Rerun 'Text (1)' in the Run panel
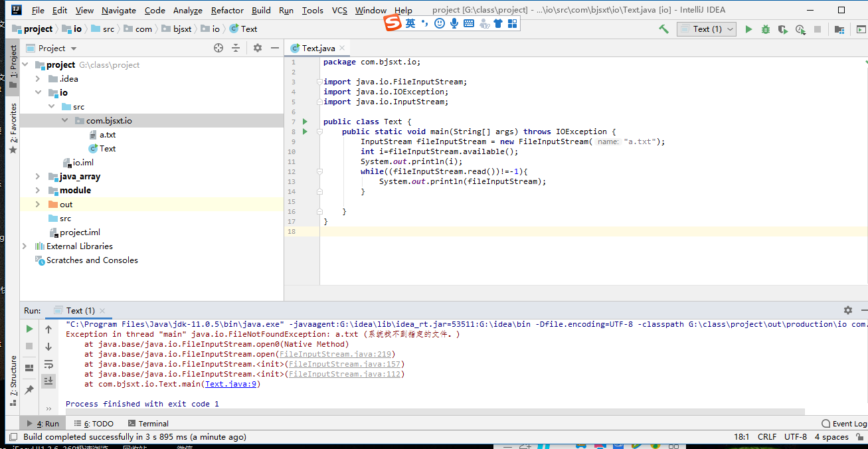Viewport: 868px width, 449px height. click(x=29, y=329)
